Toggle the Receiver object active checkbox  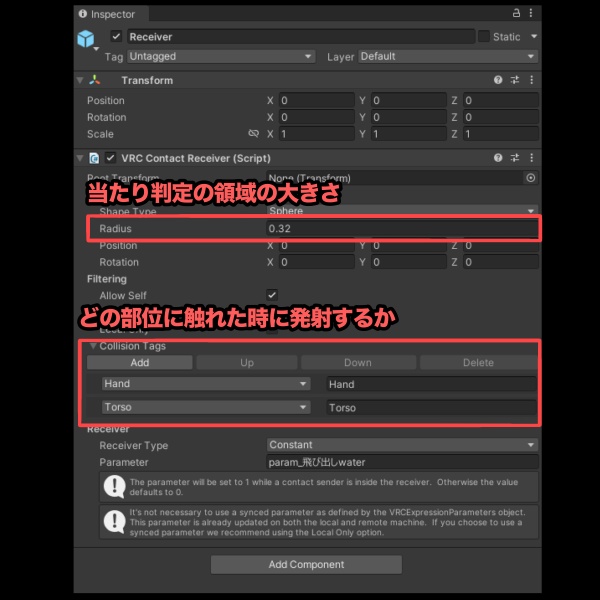[x=116, y=37]
